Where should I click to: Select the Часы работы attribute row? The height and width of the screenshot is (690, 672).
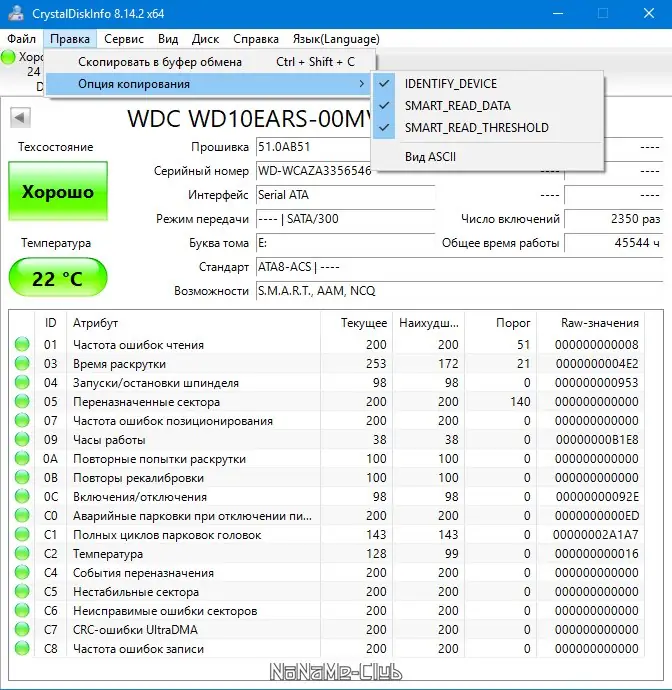[327, 439]
